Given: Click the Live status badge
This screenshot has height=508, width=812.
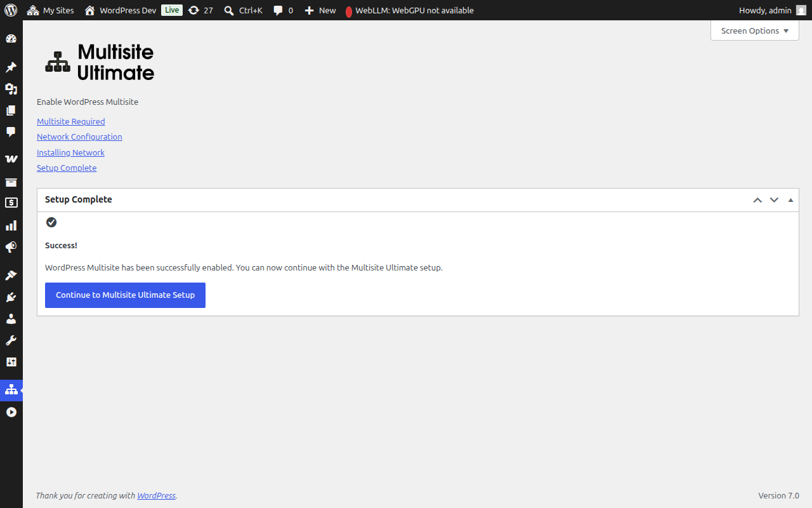Looking at the screenshot, I should click(171, 10).
